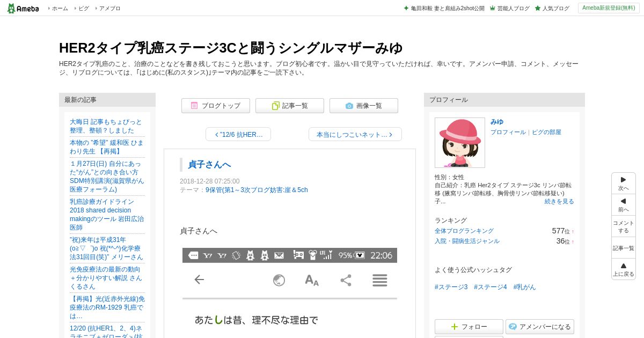Open recent article 乳癌診療ガイドライン2018 shared decision making
Image resolution: width=644 pixels, height=338 pixels.
tap(106, 215)
